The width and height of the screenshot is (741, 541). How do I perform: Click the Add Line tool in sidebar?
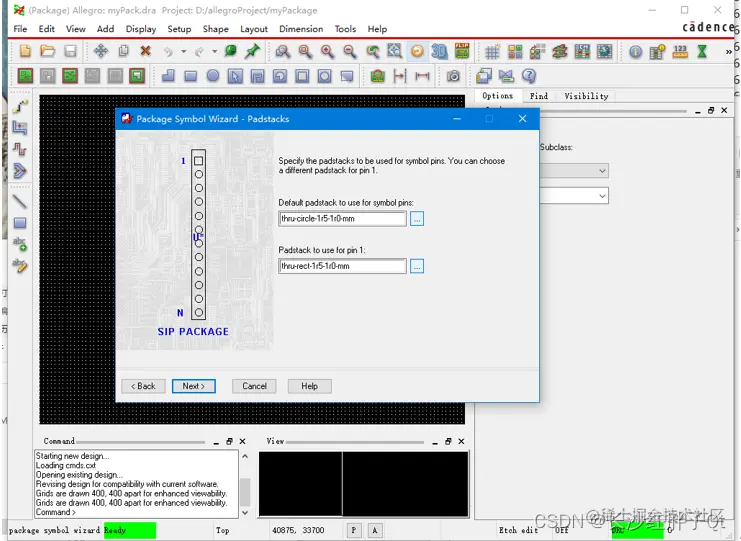(x=20, y=202)
